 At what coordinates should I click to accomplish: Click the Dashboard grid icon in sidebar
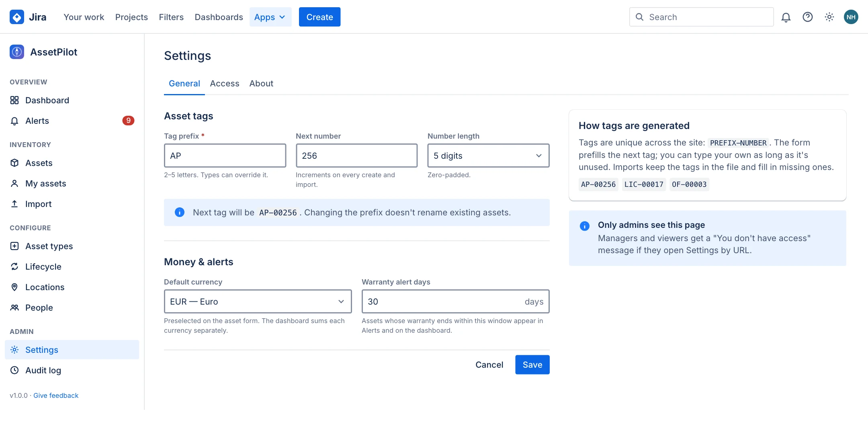pos(14,100)
